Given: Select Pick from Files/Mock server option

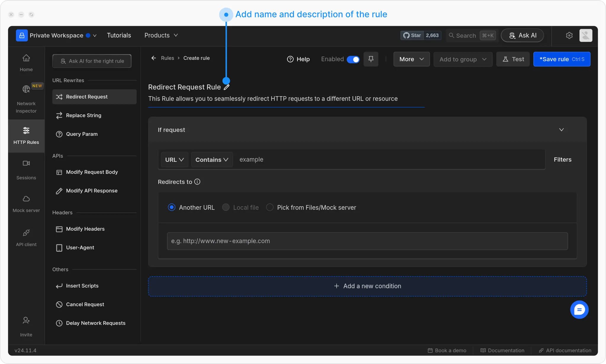Looking at the screenshot, I should coord(270,208).
